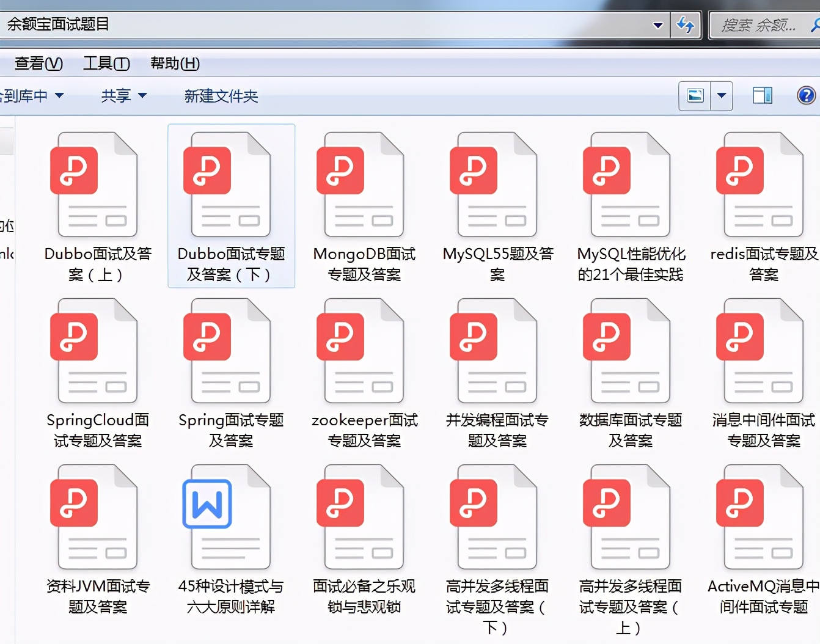
Task: Open the SpringCloud面试专题及答案 file icon
Action: (x=94, y=351)
